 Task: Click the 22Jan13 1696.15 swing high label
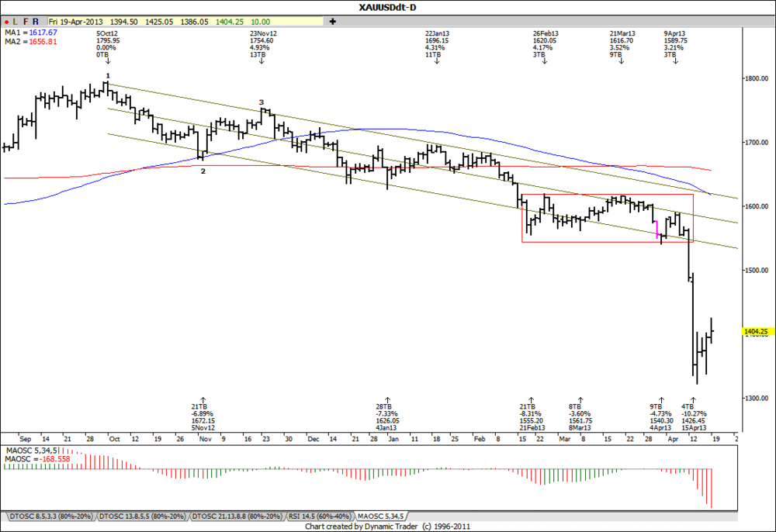point(437,44)
